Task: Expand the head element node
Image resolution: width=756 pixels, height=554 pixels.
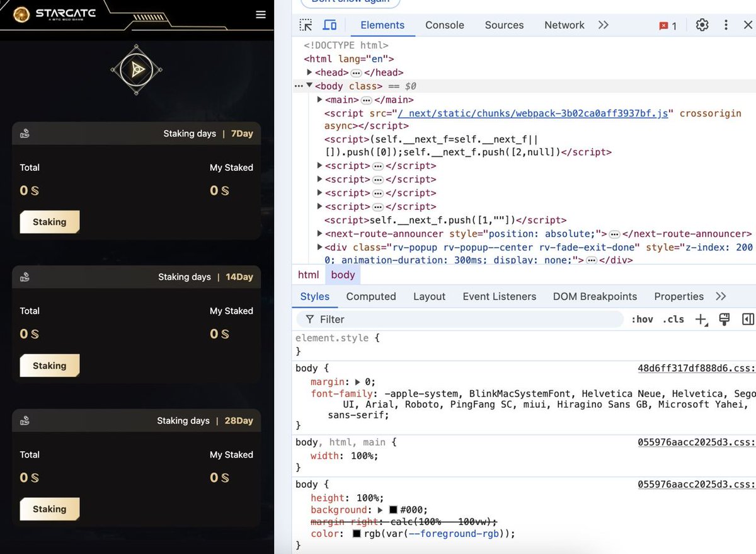Action: pos(309,72)
